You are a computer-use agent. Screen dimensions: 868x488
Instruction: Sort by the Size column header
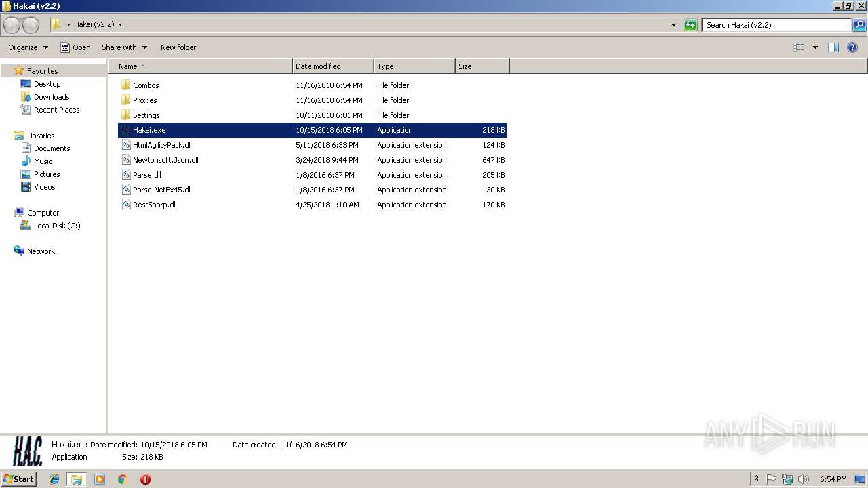tap(482, 66)
